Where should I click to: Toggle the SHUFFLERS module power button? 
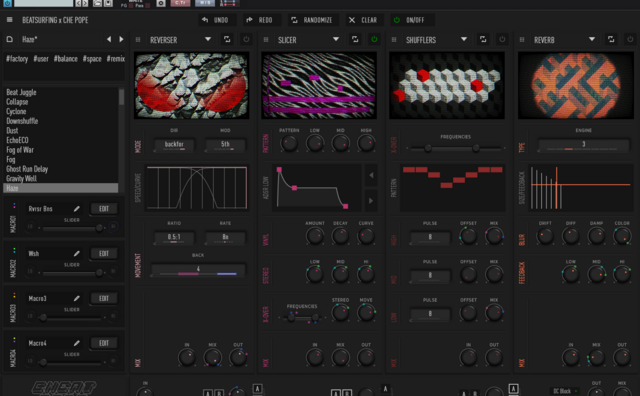tap(502, 39)
